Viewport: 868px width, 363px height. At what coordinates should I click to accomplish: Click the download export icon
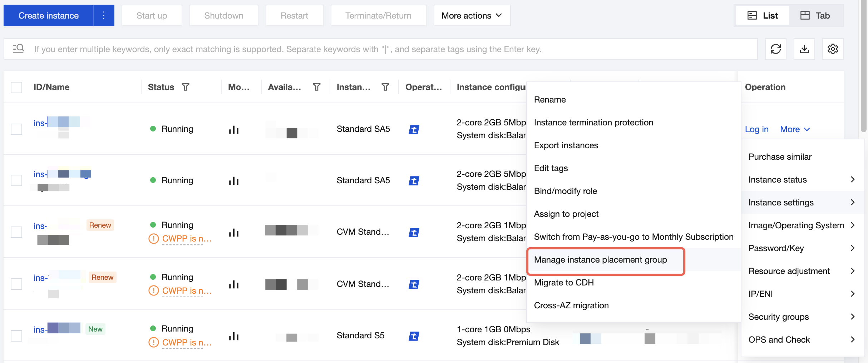pyautogui.click(x=804, y=49)
